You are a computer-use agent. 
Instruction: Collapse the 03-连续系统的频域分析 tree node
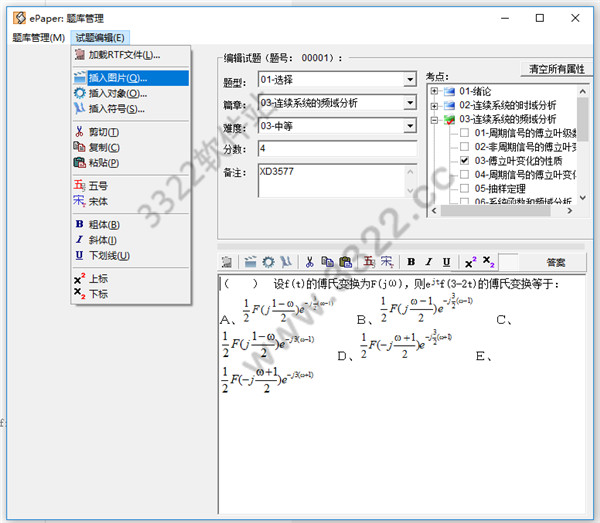434,120
